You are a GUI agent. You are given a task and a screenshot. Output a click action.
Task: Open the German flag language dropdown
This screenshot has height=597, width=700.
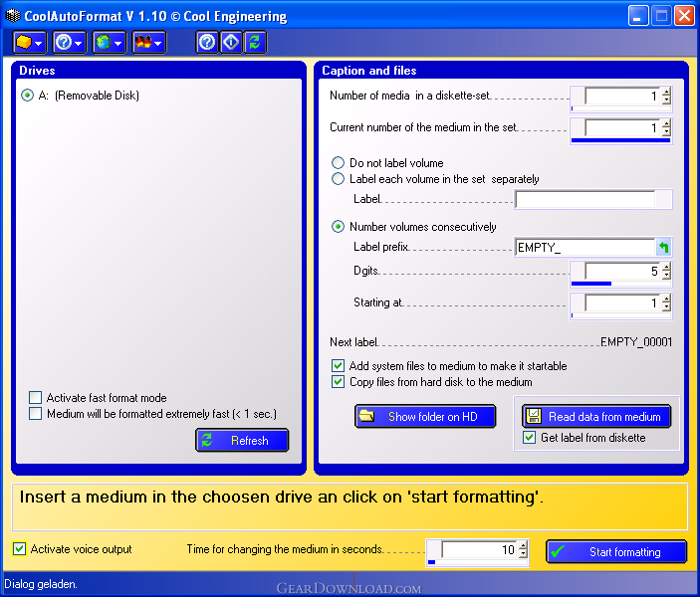(149, 43)
